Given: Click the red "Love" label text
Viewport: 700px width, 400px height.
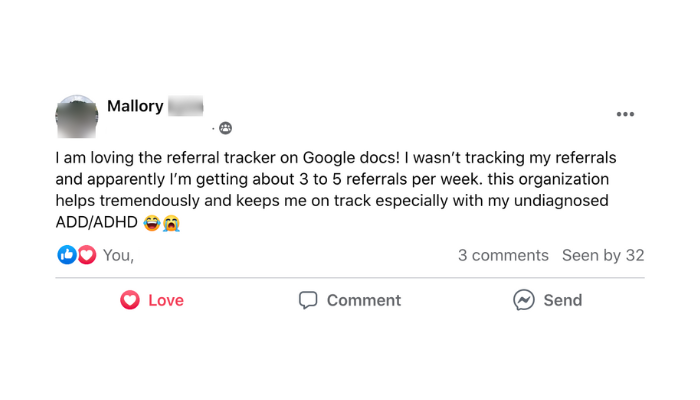Looking at the screenshot, I should [166, 300].
